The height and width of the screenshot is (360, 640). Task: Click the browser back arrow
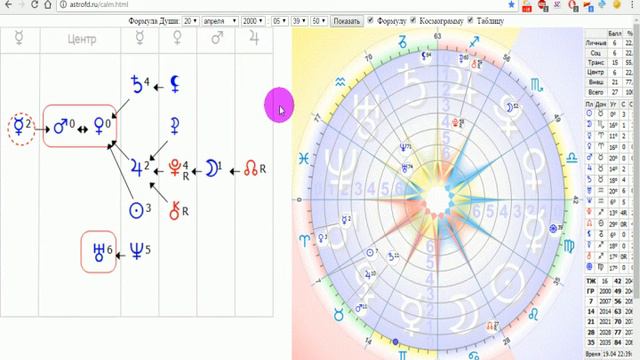8,4
